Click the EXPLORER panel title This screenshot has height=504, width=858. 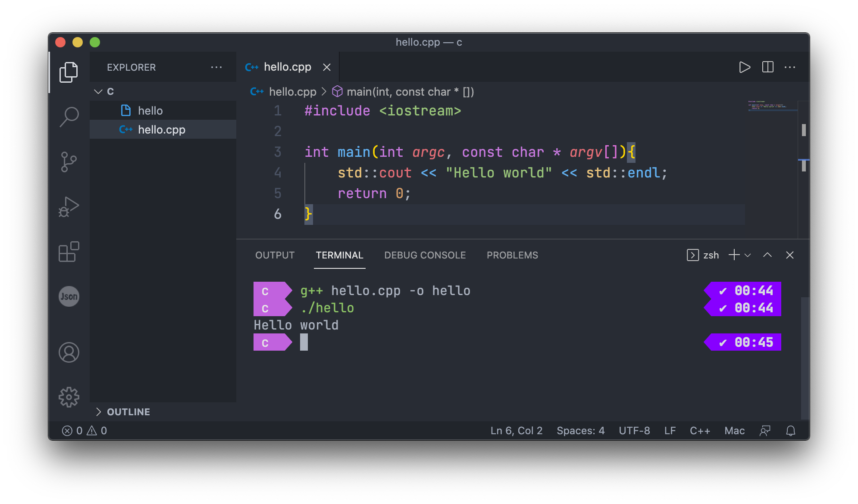(132, 67)
